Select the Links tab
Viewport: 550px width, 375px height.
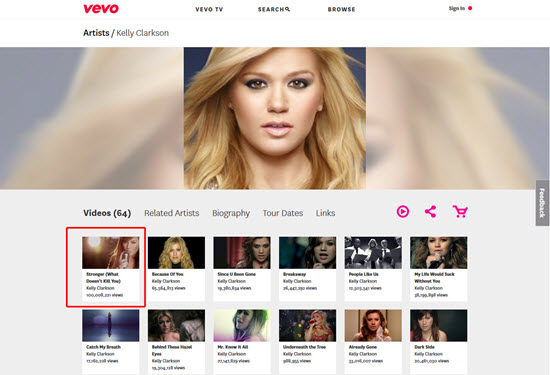[325, 213]
